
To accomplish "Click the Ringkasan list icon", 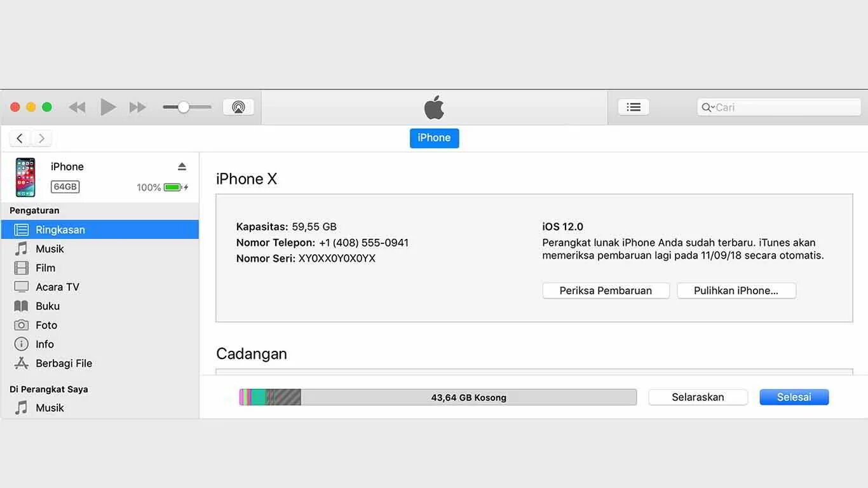I will point(22,229).
